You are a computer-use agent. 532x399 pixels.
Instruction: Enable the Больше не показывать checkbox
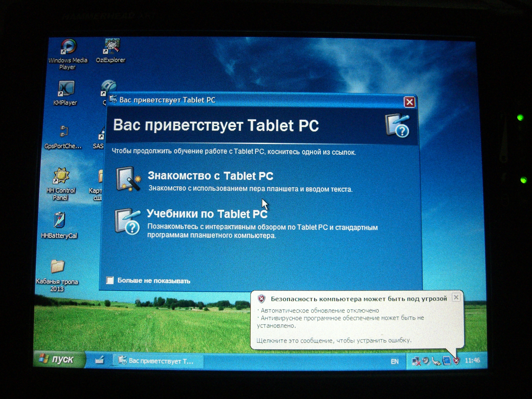click(x=110, y=280)
